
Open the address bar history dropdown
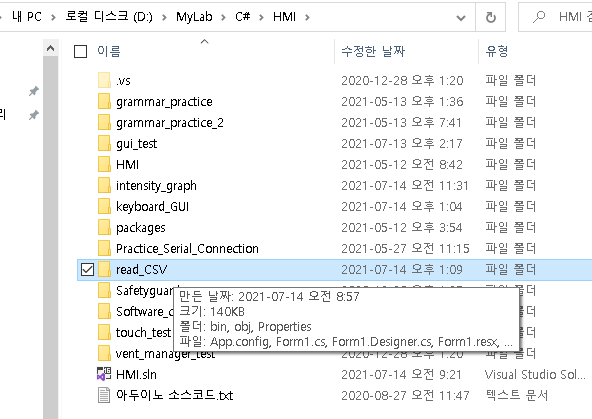461,17
